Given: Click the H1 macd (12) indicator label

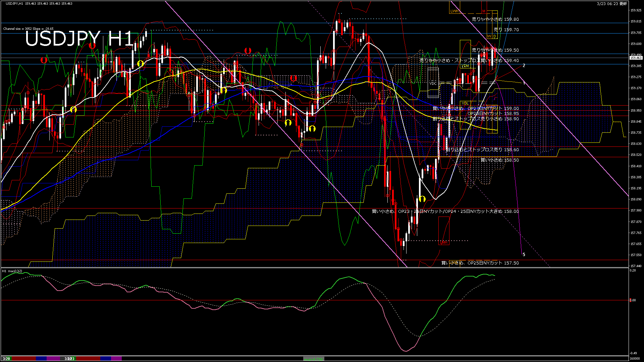Looking at the screenshot, I should pos(12,271).
